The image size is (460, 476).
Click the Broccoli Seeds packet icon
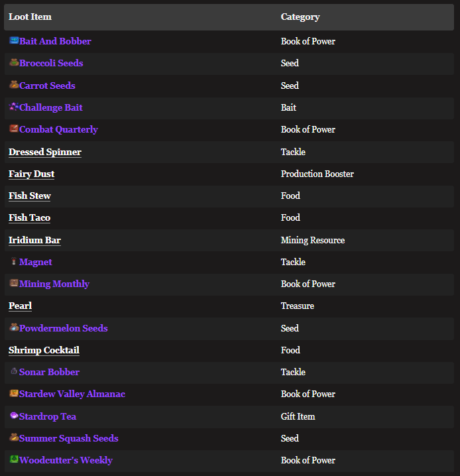pos(14,63)
